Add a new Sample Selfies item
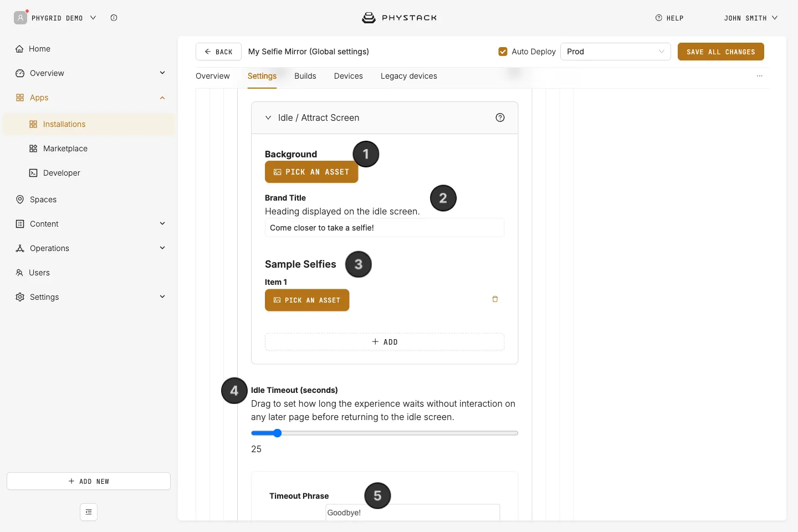Image resolution: width=798 pixels, height=532 pixels. pos(385,342)
